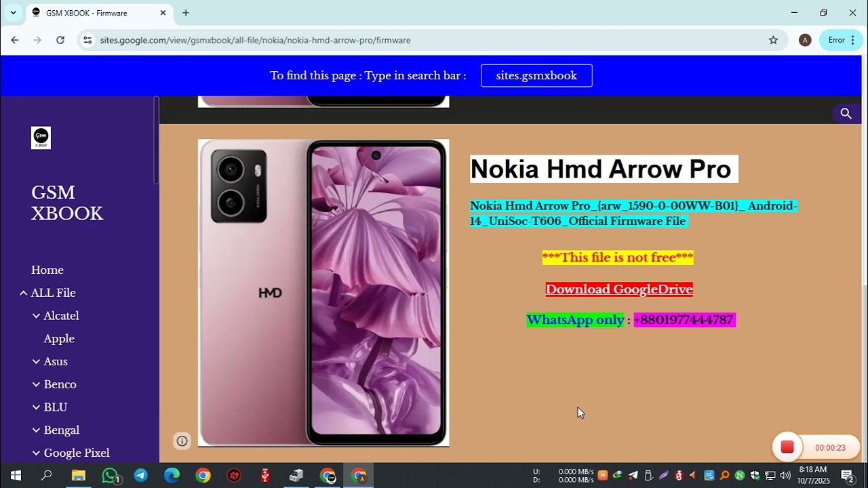This screenshot has width=868, height=488.
Task: Open the notification center icon
Action: coord(847,476)
